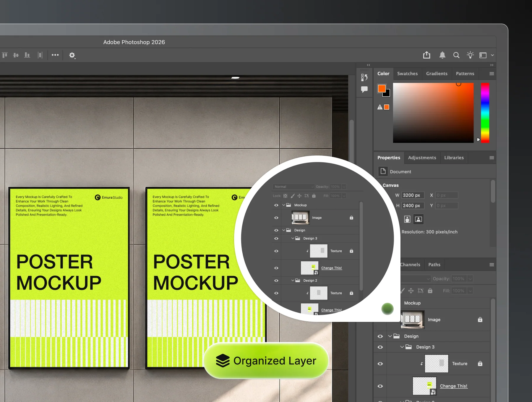Screen dimensions: 532x402
Task: Open the Comments panel icon
Action: coord(364,89)
